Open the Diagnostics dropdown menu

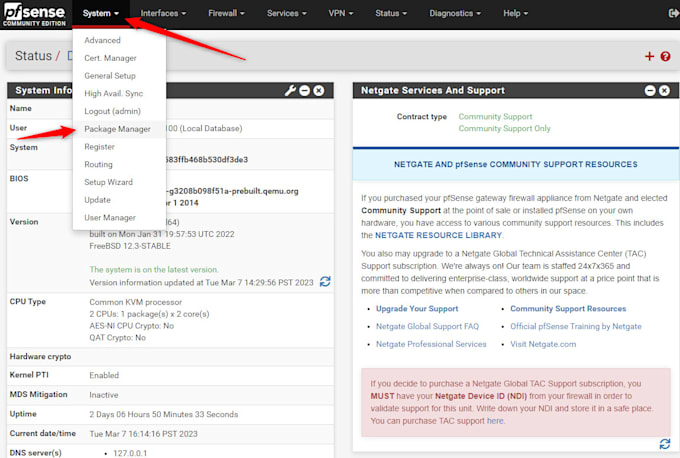pos(454,13)
